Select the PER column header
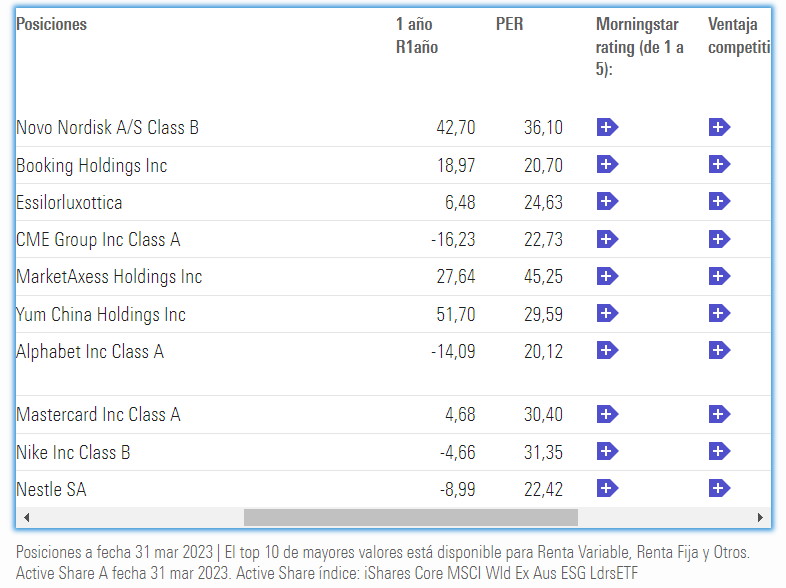This screenshot has height=588, width=786. (509, 24)
